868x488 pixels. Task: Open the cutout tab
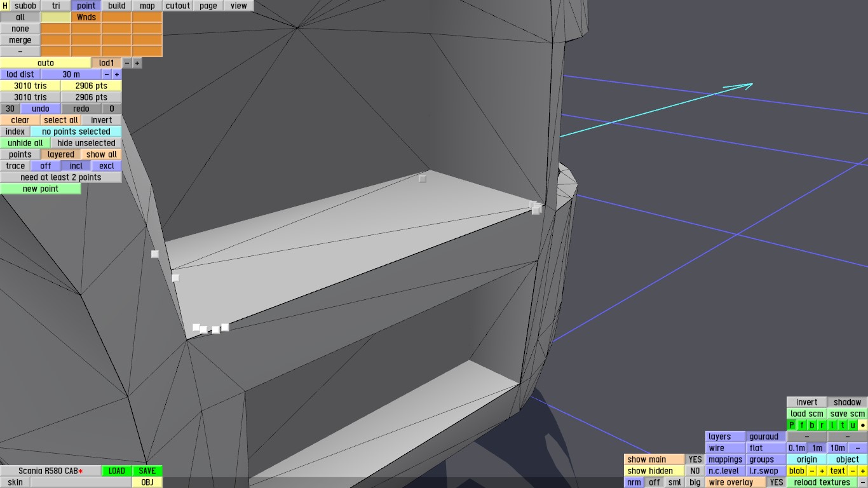click(x=178, y=6)
